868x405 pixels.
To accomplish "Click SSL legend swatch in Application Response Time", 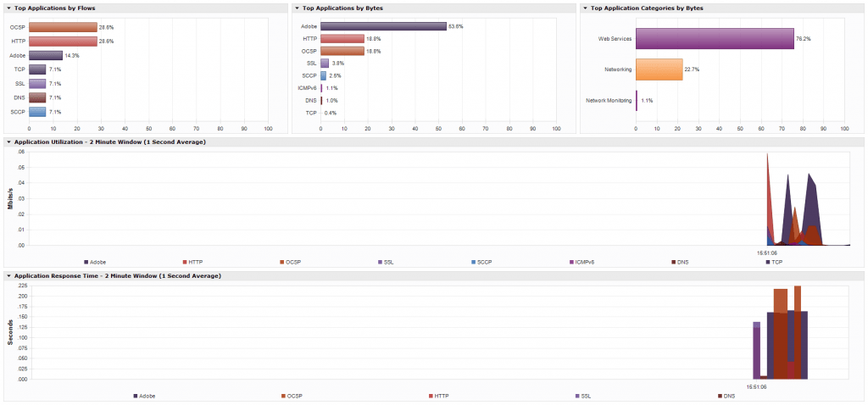I will point(577,396).
